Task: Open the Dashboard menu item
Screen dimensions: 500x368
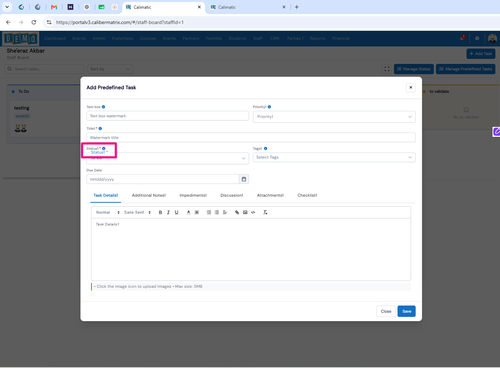Action: click(x=55, y=38)
